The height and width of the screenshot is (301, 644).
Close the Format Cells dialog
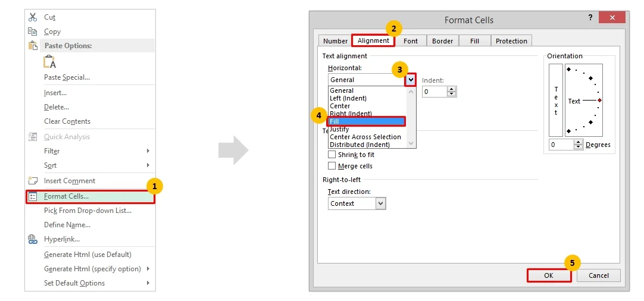[x=612, y=17]
